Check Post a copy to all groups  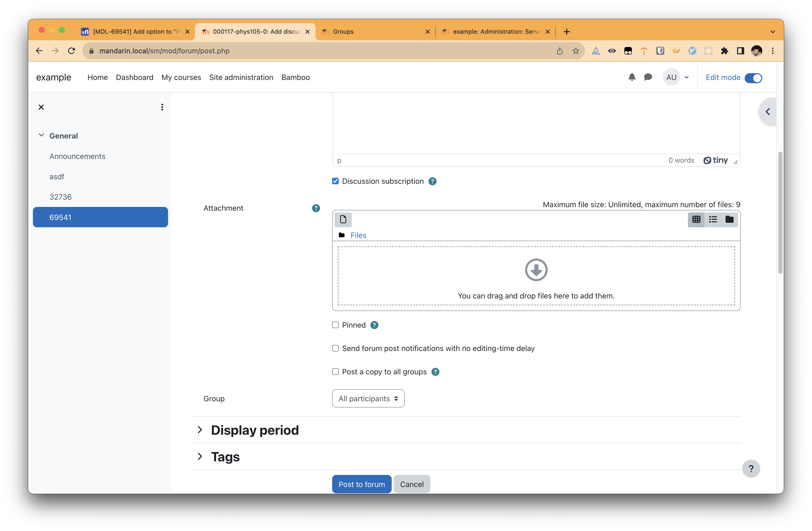[x=335, y=372]
